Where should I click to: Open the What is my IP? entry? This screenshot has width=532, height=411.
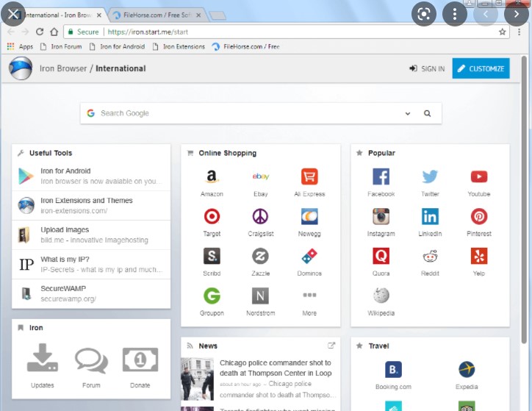91,265
